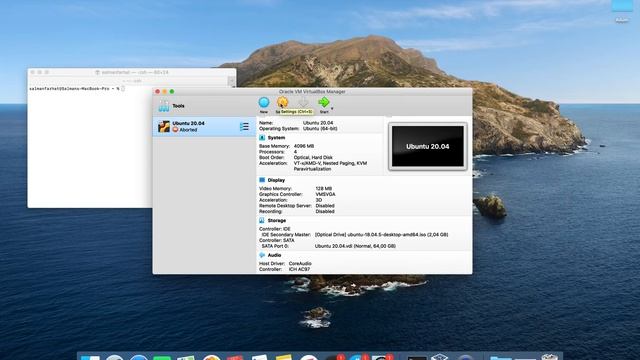
Task: Click Host Driver value CoreAudio
Action: (x=300, y=264)
